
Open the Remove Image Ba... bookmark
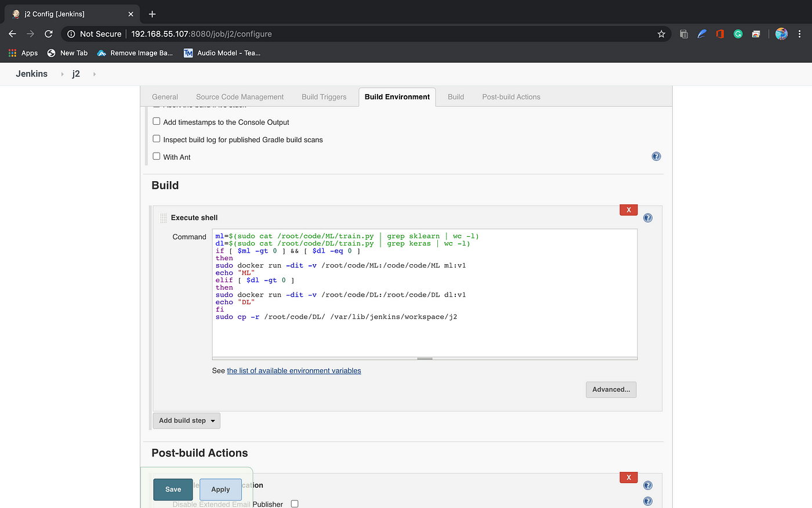[135, 53]
